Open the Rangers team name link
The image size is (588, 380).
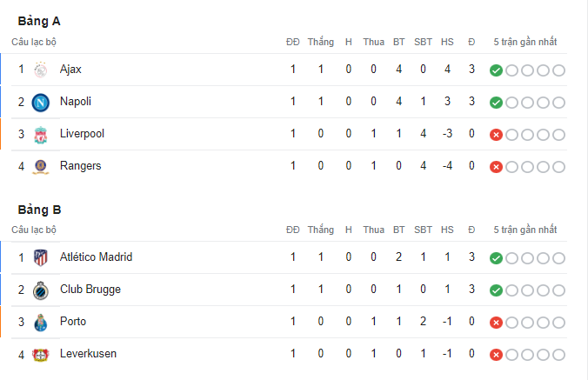81,165
